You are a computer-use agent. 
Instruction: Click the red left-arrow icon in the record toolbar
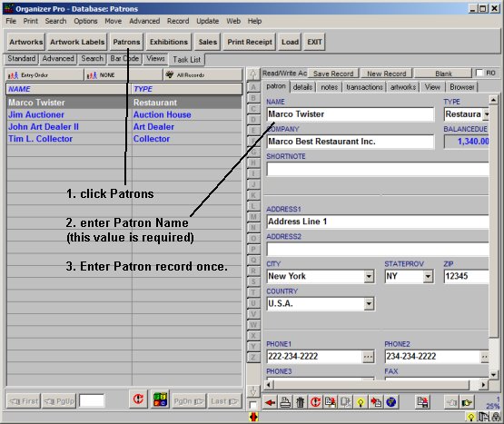[x=271, y=402]
